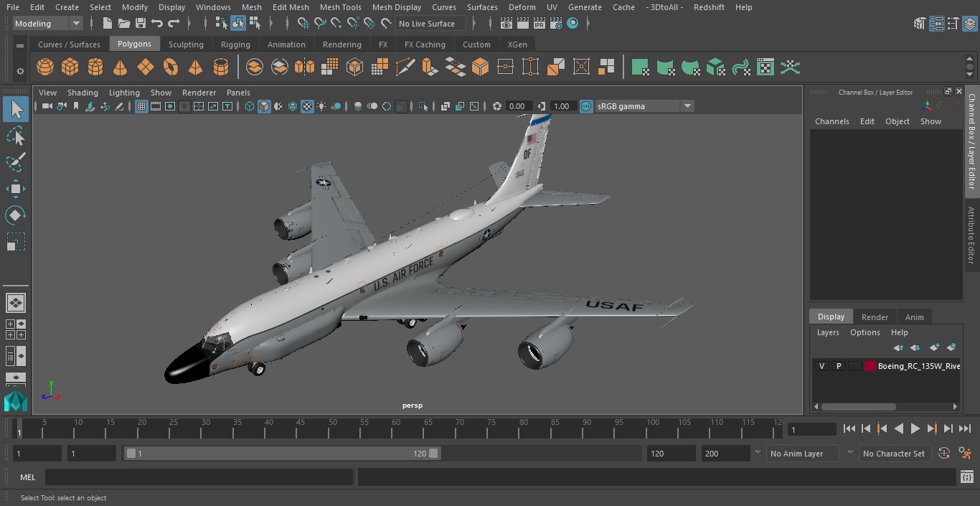This screenshot has height=506, width=980.
Task: Activate the Lasso select tool
Action: pos(16,136)
